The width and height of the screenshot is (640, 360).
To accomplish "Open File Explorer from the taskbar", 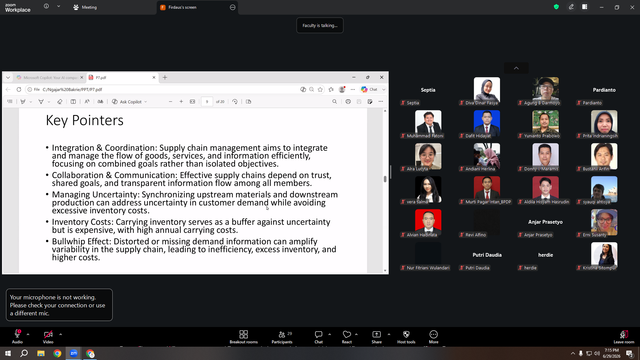I will coord(41,353).
